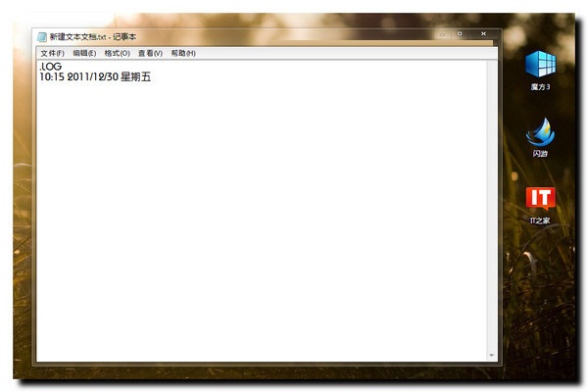Click the vertical scrollbar track in Notepad
Image resolution: width=588 pixels, height=392 pixels.
(492, 206)
